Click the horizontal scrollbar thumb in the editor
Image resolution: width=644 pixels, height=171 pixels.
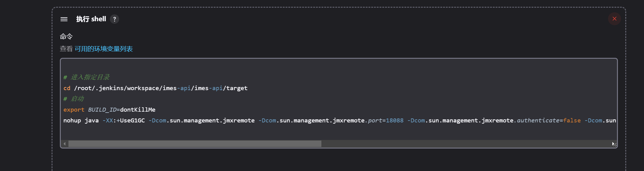[x=195, y=144]
